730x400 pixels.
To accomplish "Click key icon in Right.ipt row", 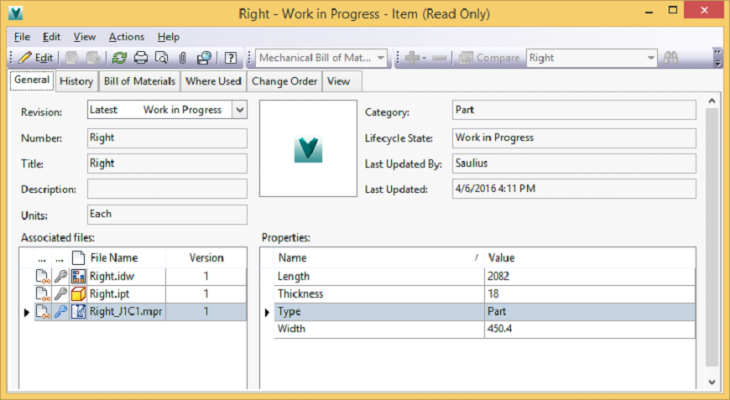I will 61,294.
